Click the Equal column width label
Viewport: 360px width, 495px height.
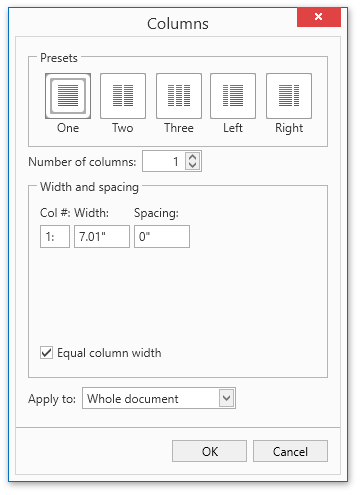pyautogui.click(x=109, y=353)
